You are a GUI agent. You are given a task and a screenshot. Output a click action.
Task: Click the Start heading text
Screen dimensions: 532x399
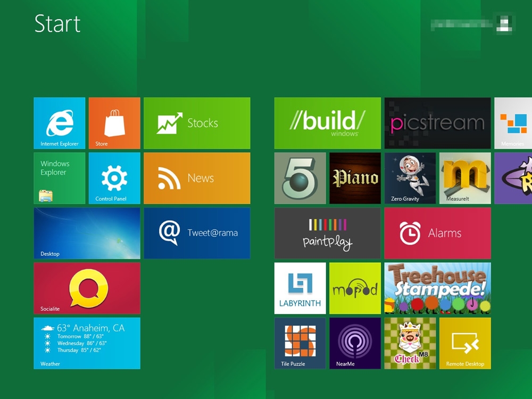pyautogui.click(x=57, y=24)
